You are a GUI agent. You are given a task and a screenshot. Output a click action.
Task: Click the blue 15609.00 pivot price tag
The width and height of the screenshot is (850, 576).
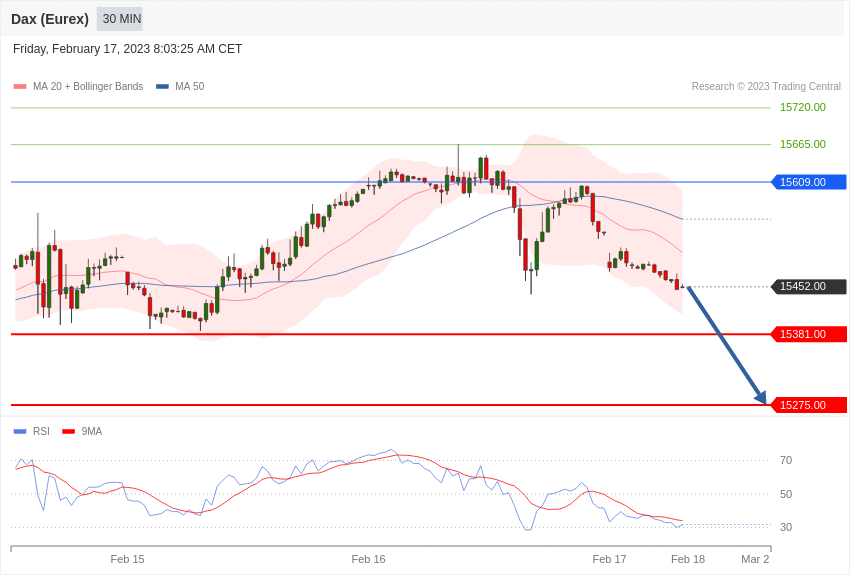(809, 182)
